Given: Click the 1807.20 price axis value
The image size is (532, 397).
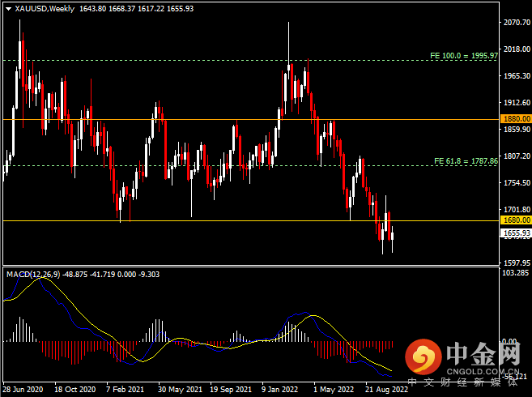Looking at the screenshot, I should point(517,156).
